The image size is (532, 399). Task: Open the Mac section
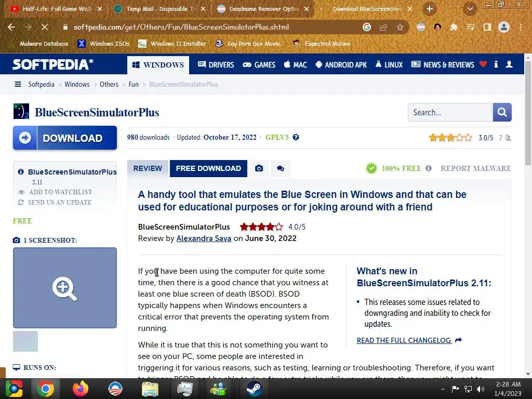[296, 64]
